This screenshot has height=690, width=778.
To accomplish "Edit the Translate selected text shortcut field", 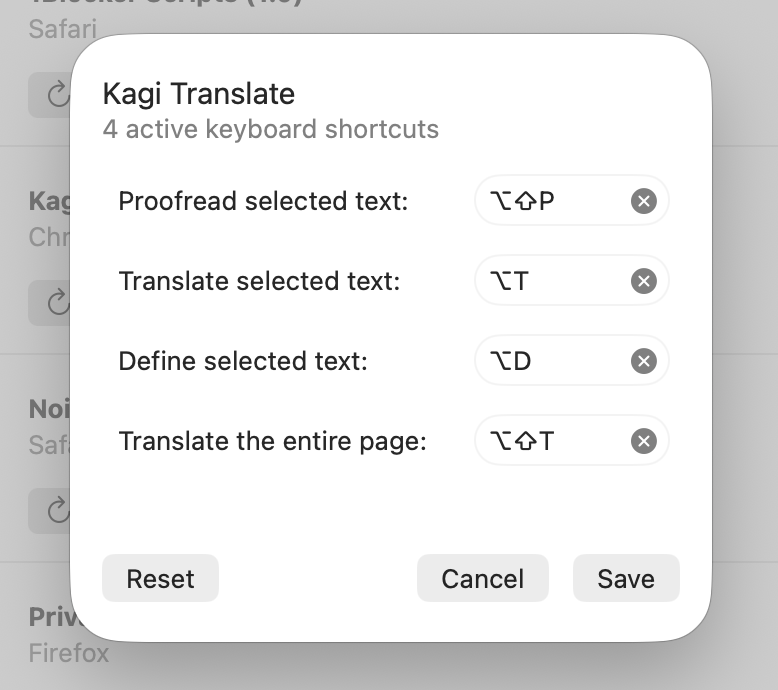I will click(550, 282).
